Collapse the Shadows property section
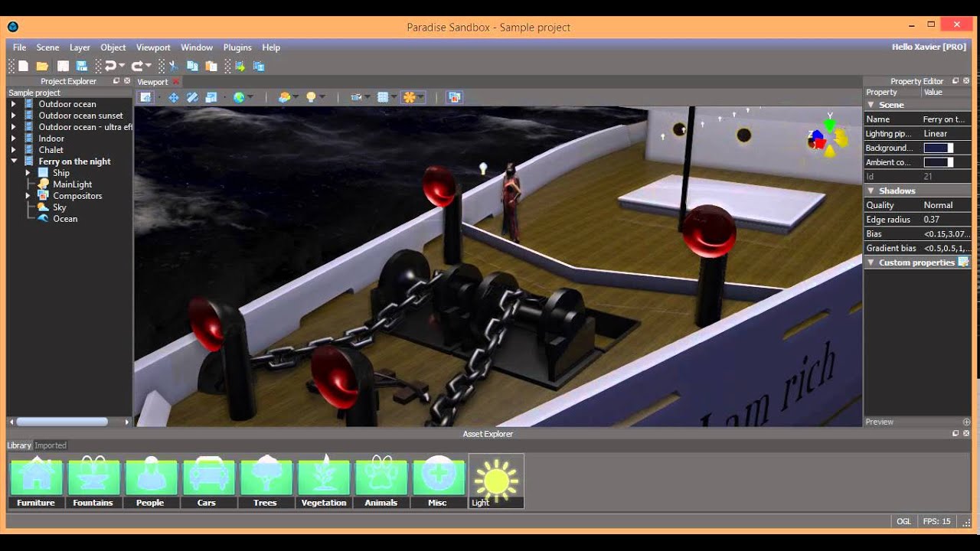The height and width of the screenshot is (551, 980). pyautogui.click(x=871, y=191)
